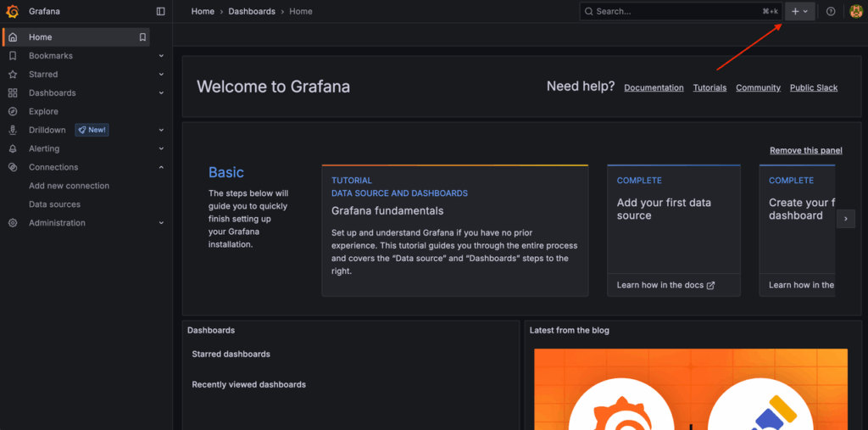868x430 pixels.
Task: Expand the Starred section chevron
Action: 161,75
